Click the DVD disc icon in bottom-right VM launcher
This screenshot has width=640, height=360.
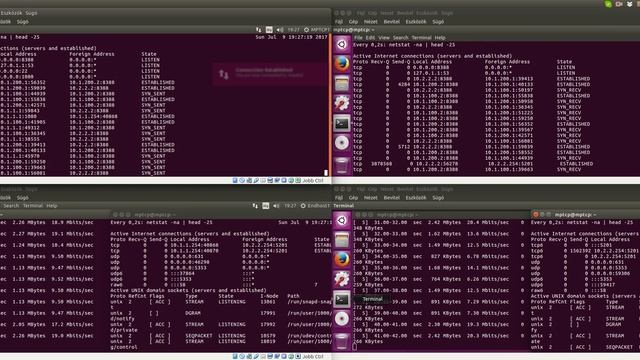(342, 319)
